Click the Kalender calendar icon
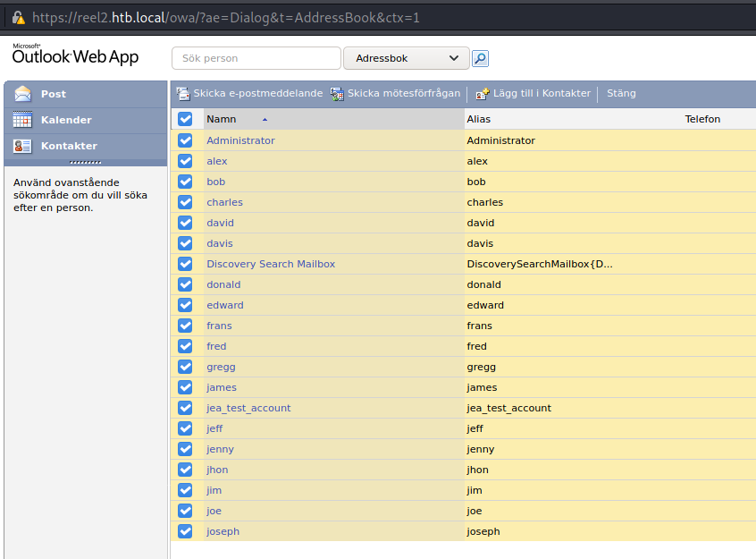This screenshot has width=756, height=559. coord(22,120)
